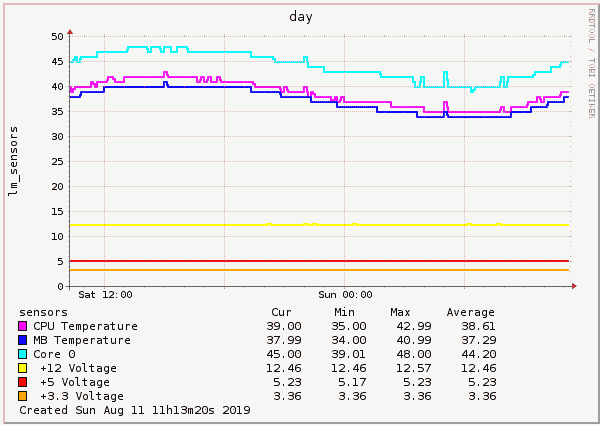Click Core 0 current value 45.00
The height and width of the screenshot is (425, 600).
pyautogui.click(x=284, y=354)
